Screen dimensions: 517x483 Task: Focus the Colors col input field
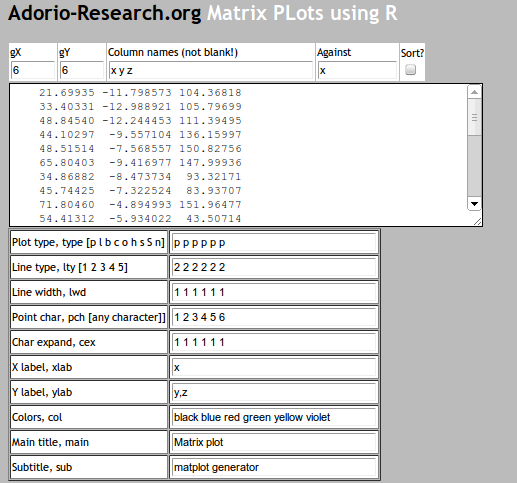tap(274, 417)
